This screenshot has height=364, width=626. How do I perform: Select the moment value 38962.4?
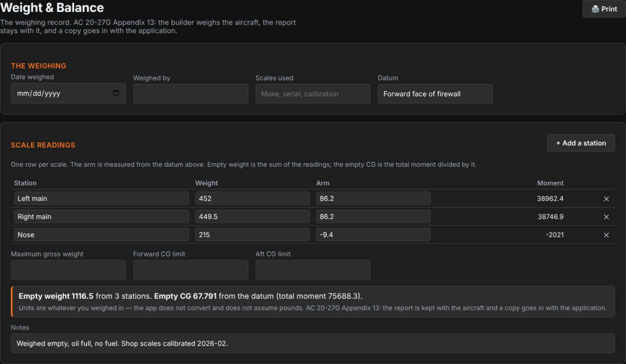(550, 199)
